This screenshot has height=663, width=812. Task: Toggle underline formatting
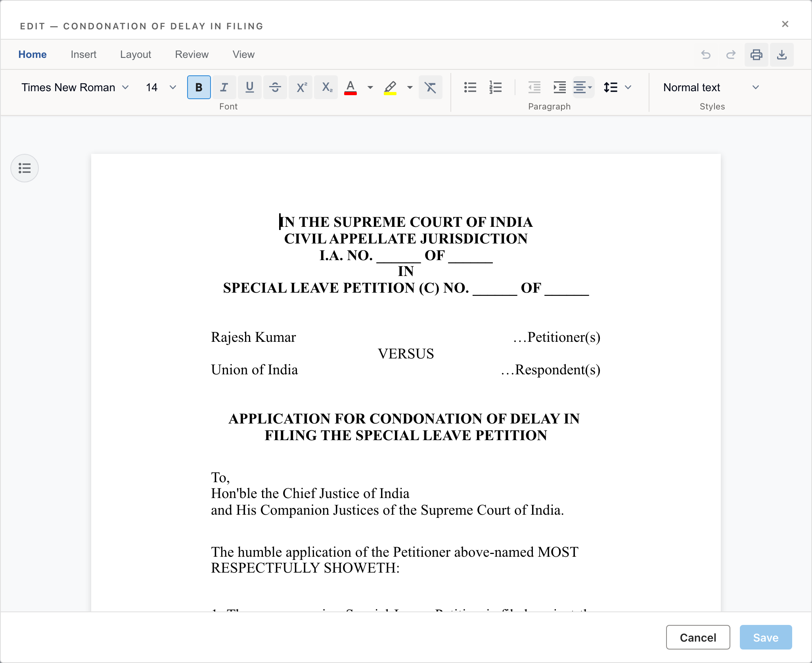[x=249, y=87]
